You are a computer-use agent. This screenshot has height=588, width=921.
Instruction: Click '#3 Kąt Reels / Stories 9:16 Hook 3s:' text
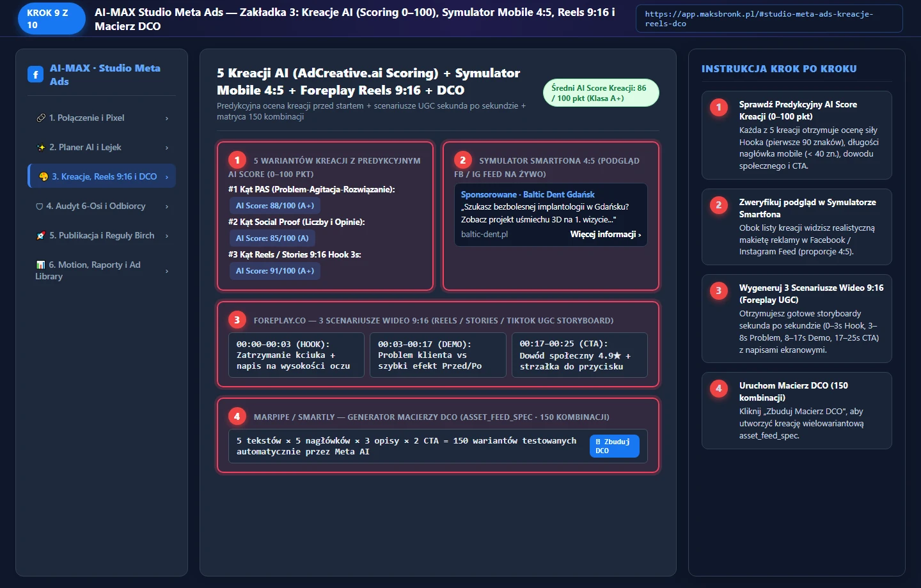[295, 255]
